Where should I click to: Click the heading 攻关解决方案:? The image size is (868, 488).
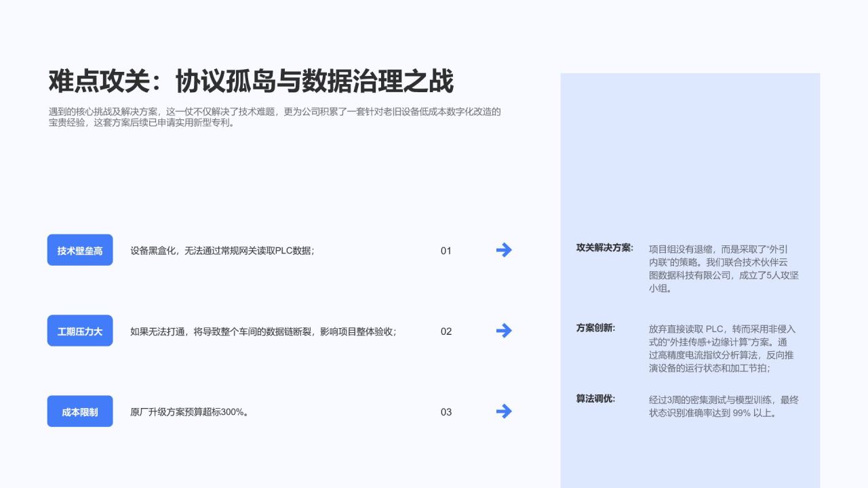(x=605, y=248)
